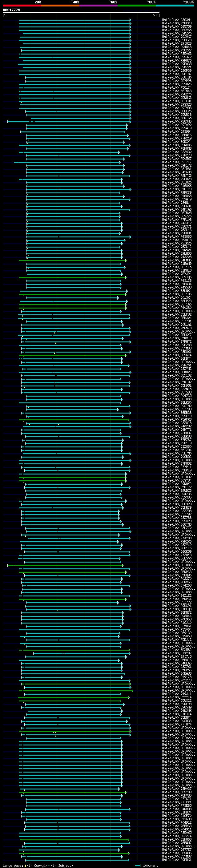Select label UniRef100_P04912
This screenshot has width=197, height=868.
pyautogui.click(x=177, y=822)
